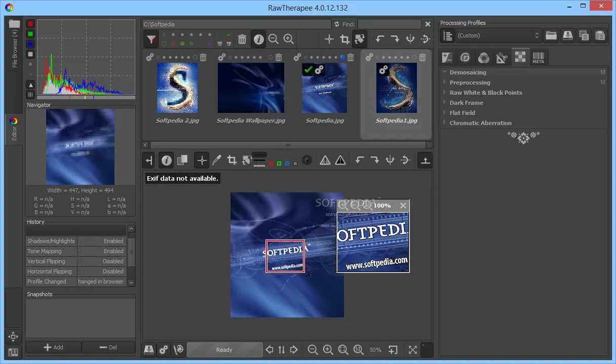Image resolution: width=616 pixels, height=364 pixels.
Task: Open the thumbnail filter funnel in file browser
Action: (151, 39)
